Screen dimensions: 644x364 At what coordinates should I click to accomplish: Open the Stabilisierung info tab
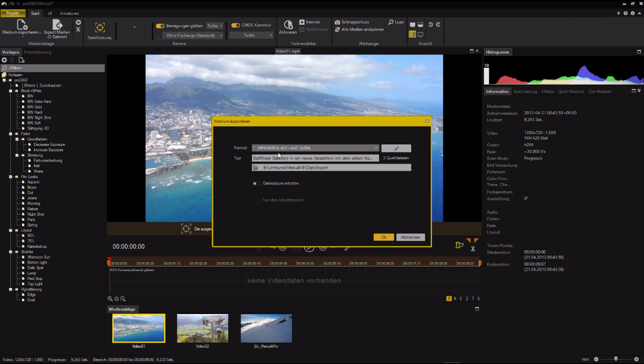pyautogui.click(x=525, y=91)
